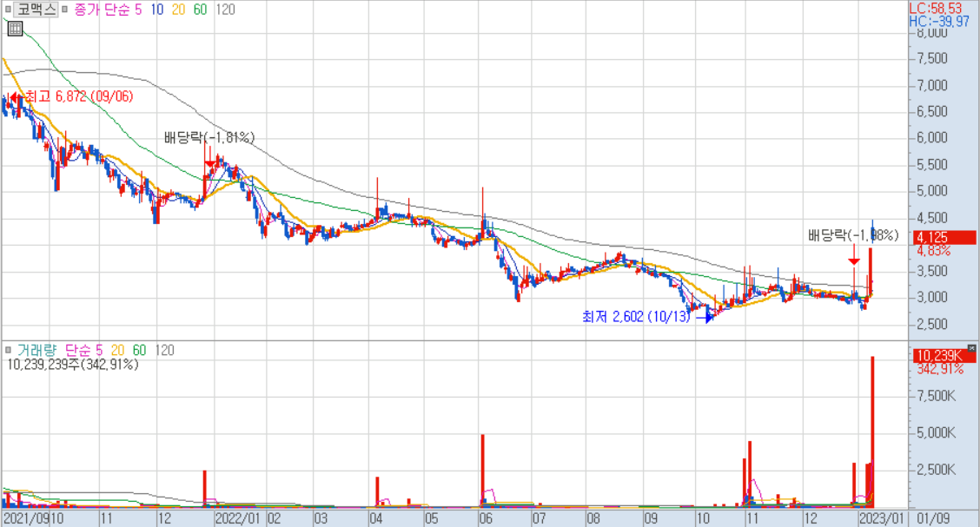Close the volume panel with its X icon
The image size is (980, 527).
click(971, 348)
